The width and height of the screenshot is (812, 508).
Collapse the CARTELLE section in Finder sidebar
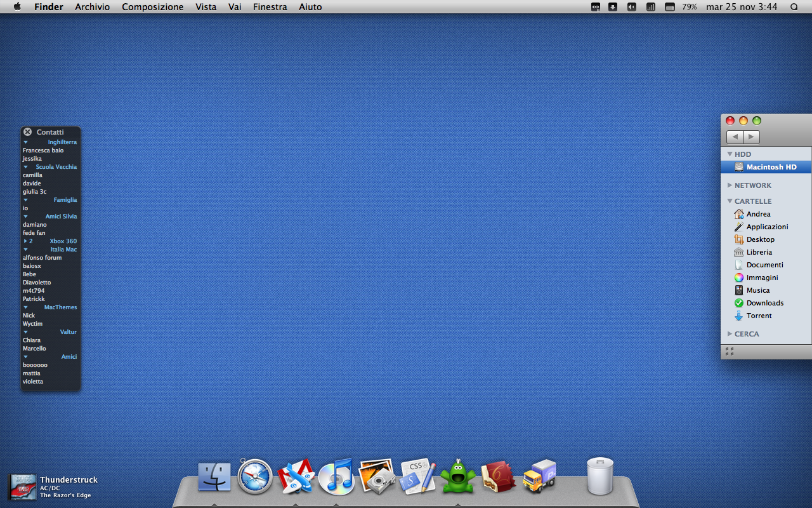click(730, 201)
